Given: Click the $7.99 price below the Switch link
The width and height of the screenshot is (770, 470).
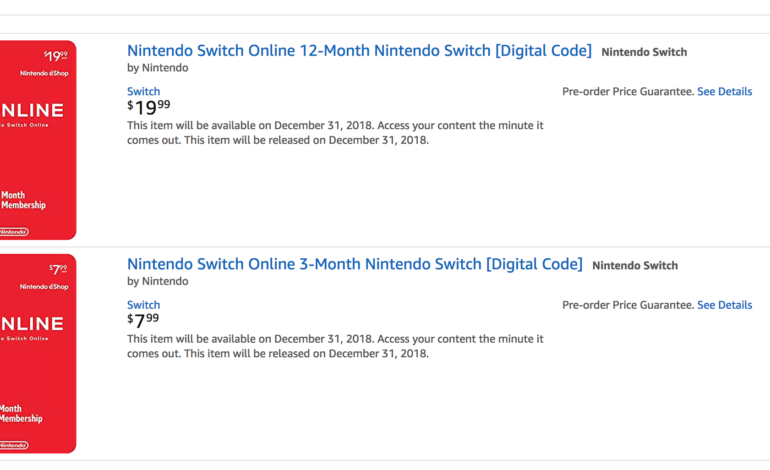Looking at the screenshot, I should (143, 321).
